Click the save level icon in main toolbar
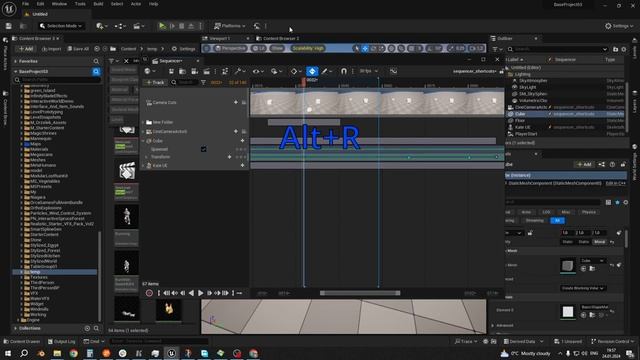The width and height of the screenshot is (640, 360). (x=9, y=26)
